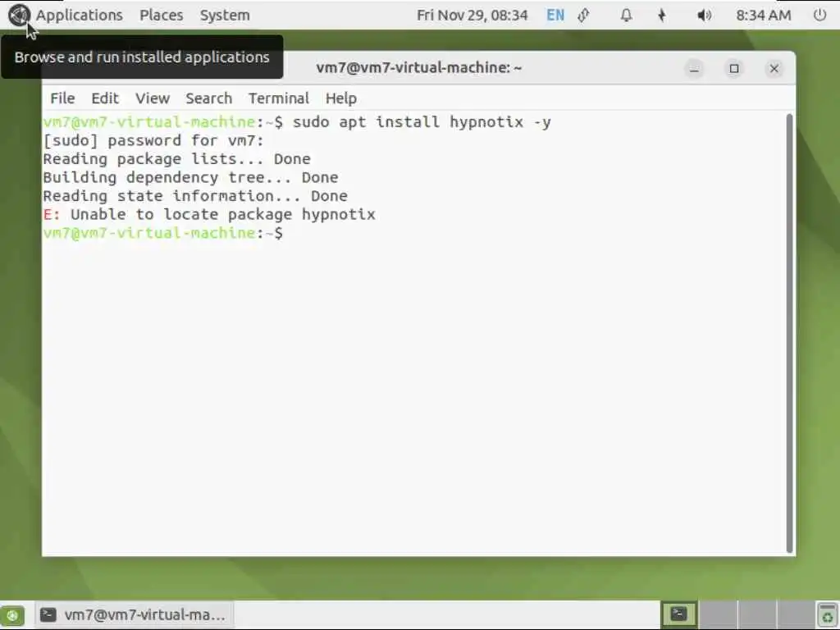Open the System menu
840x630 pixels.
click(x=225, y=15)
